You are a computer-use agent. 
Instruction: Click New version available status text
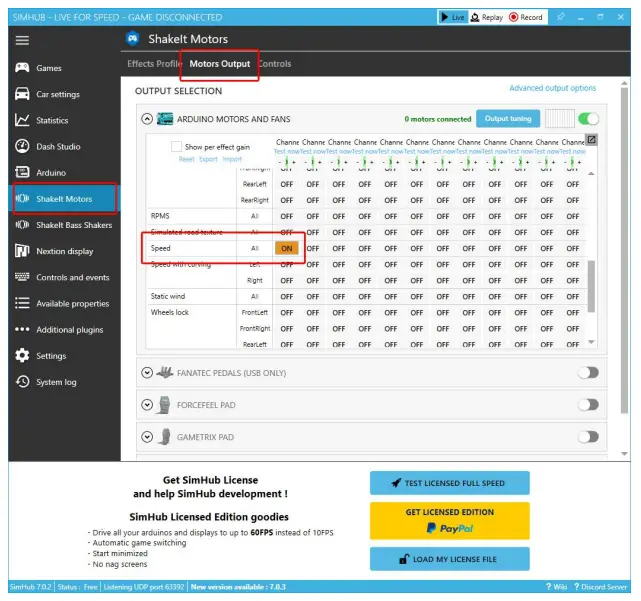pos(238,587)
